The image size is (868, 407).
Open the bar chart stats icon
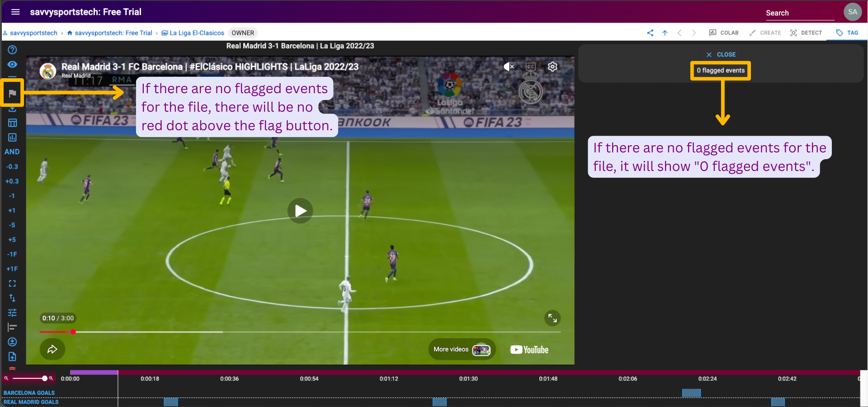point(12,137)
